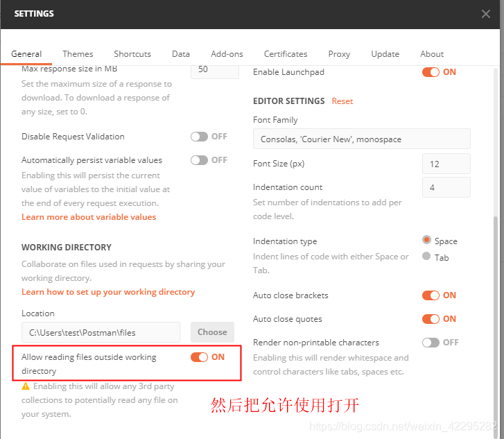Toggle the Enable Launchpad switch
Viewport: 504px width, 439px height.
(x=431, y=72)
